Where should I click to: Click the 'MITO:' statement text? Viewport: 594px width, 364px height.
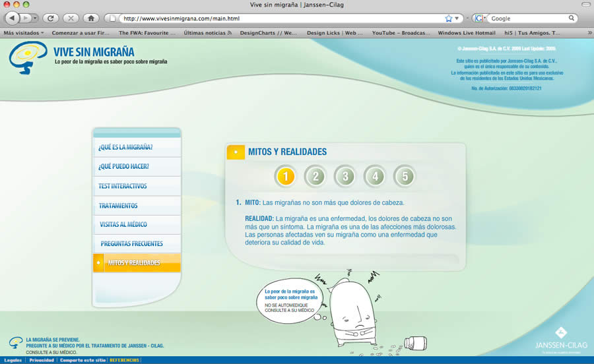(x=325, y=203)
